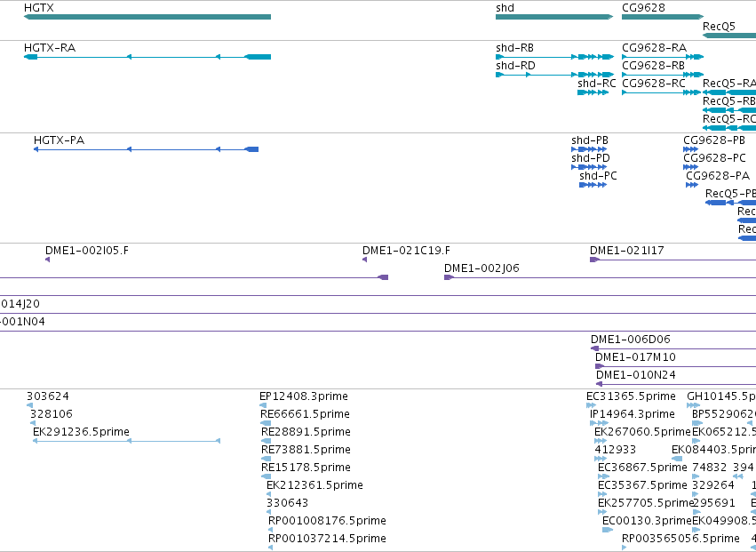Select the EC31365.5prime EST glyph
This screenshot has width=756, height=552.
[x=591, y=405]
